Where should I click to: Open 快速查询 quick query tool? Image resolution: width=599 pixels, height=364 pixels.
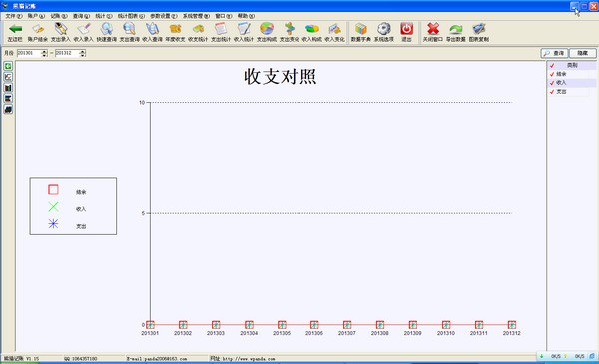coord(107,32)
